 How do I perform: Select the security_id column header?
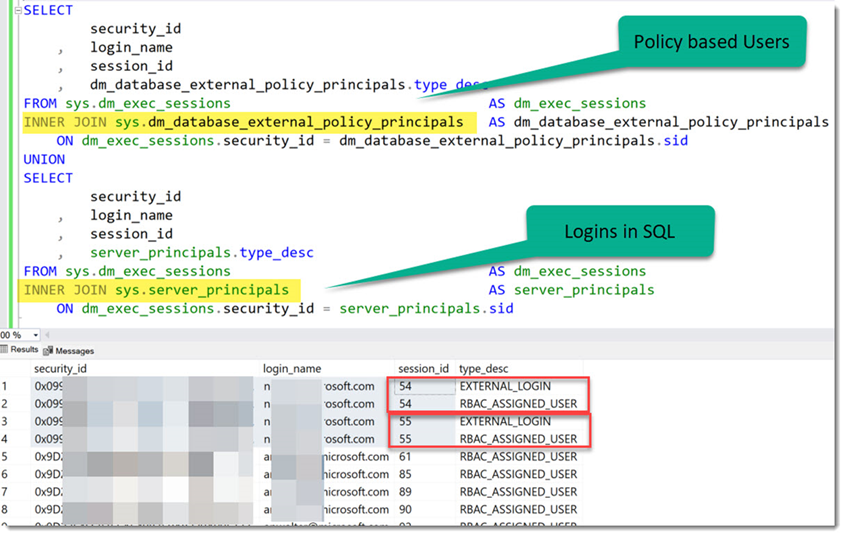click(x=60, y=368)
